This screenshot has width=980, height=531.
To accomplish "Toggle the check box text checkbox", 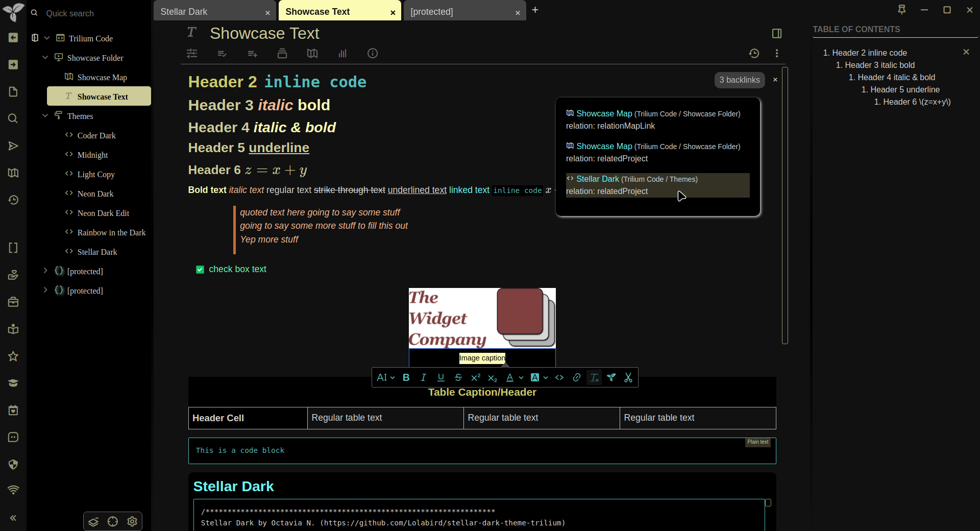I will [x=200, y=270].
